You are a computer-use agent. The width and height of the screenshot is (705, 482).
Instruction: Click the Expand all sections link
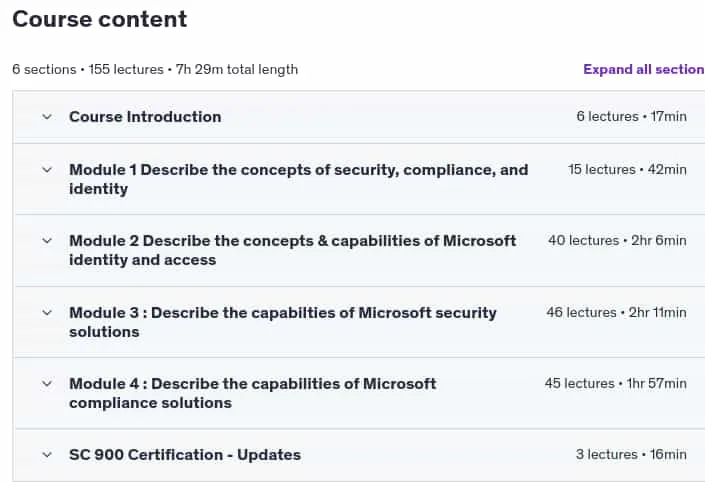point(644,69)
